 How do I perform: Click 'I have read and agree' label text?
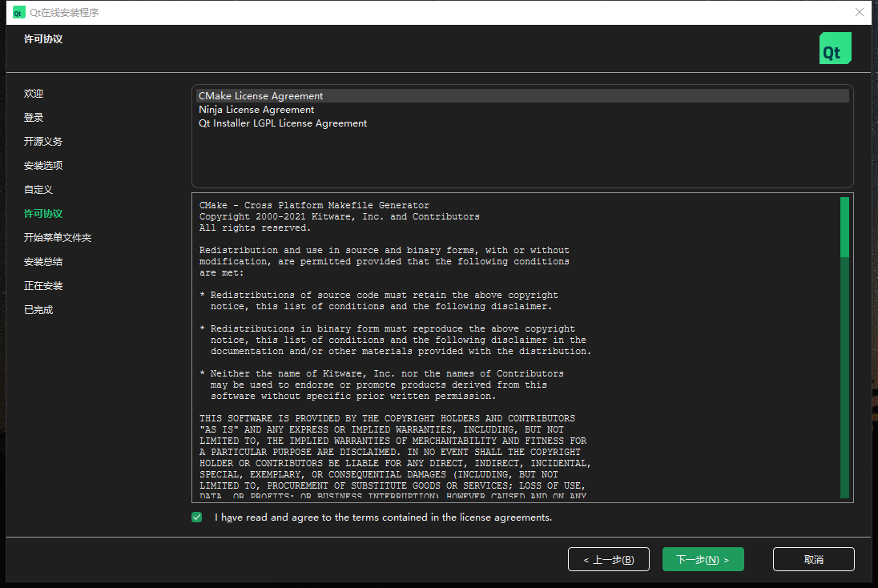coord(383,518)
